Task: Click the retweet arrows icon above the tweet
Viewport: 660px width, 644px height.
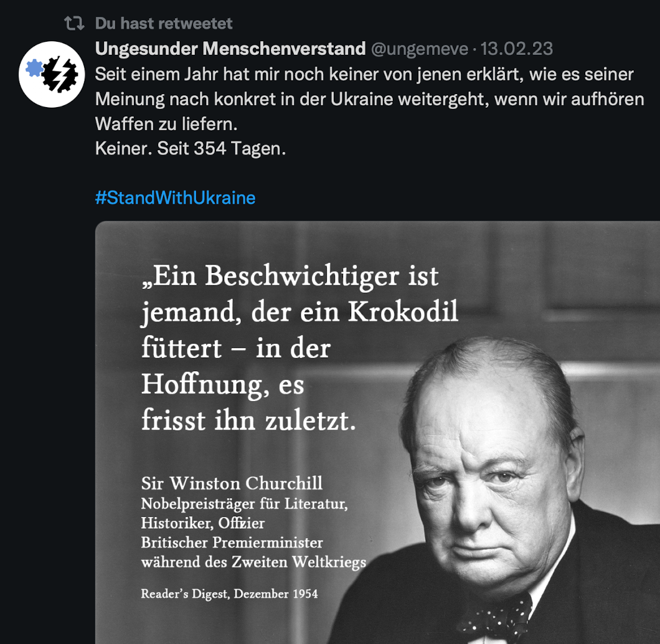Action: pos(75,24)
